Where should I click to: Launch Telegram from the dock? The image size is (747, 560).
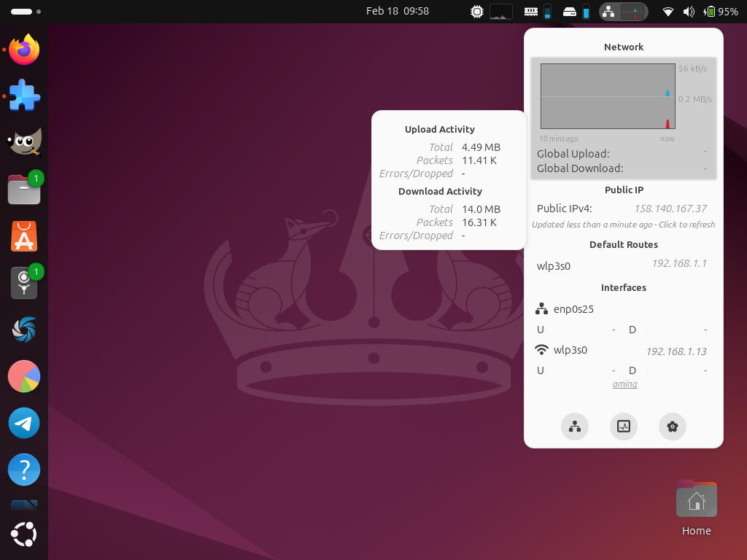click(24, 423)
